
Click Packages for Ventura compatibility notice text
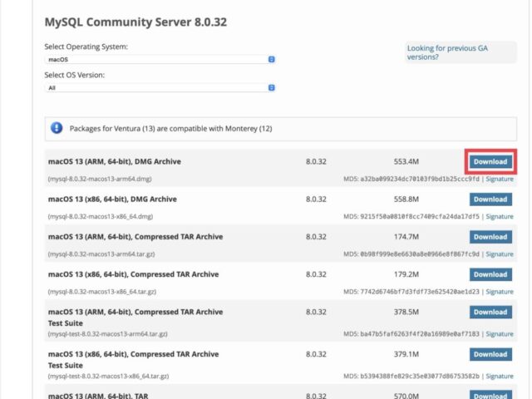point(170,129)
